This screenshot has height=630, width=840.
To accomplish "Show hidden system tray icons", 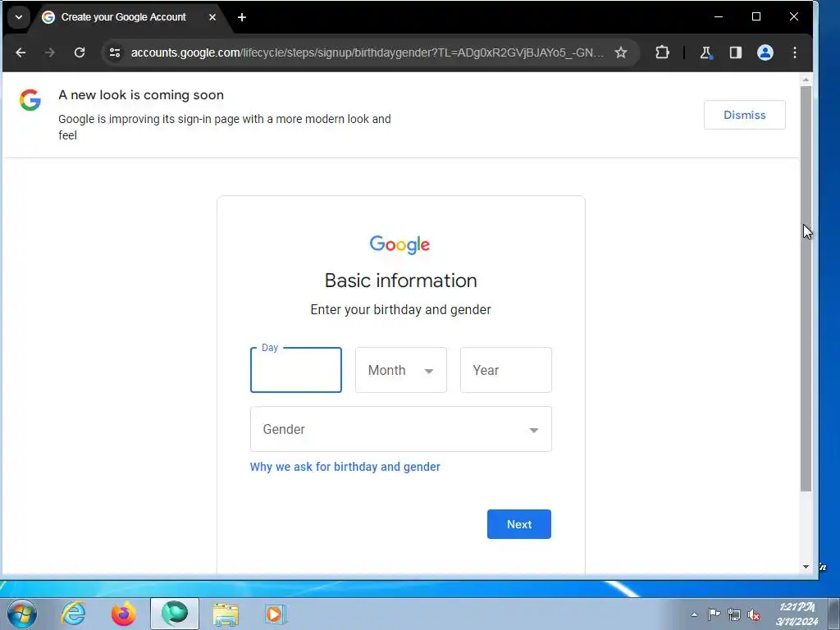I will coord(694,615).
